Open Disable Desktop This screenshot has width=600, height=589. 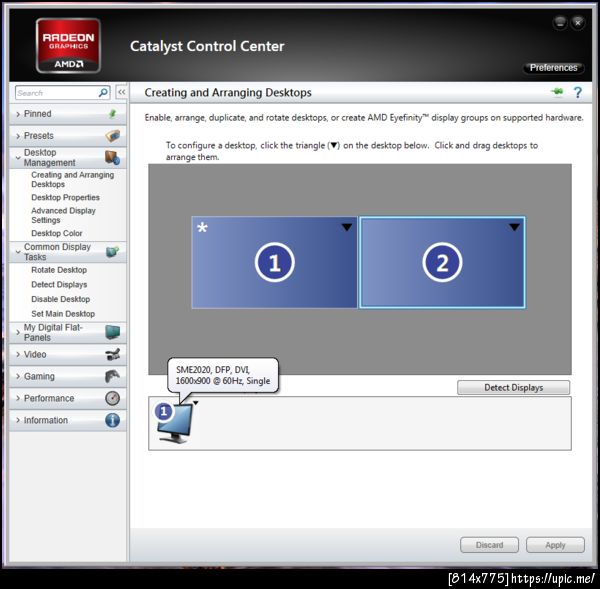(x=60, y=299)
